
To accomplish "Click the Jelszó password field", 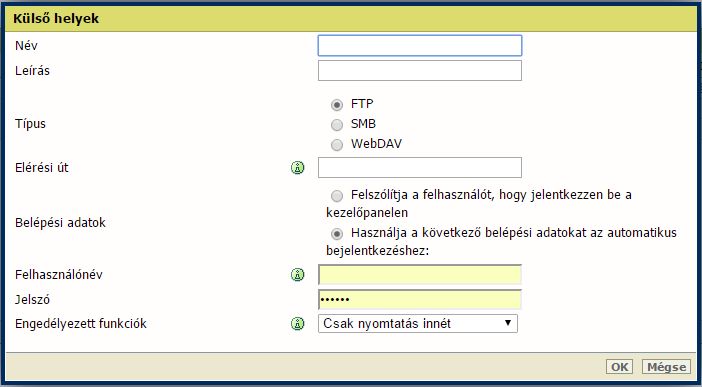I will (x=420, y=300).
